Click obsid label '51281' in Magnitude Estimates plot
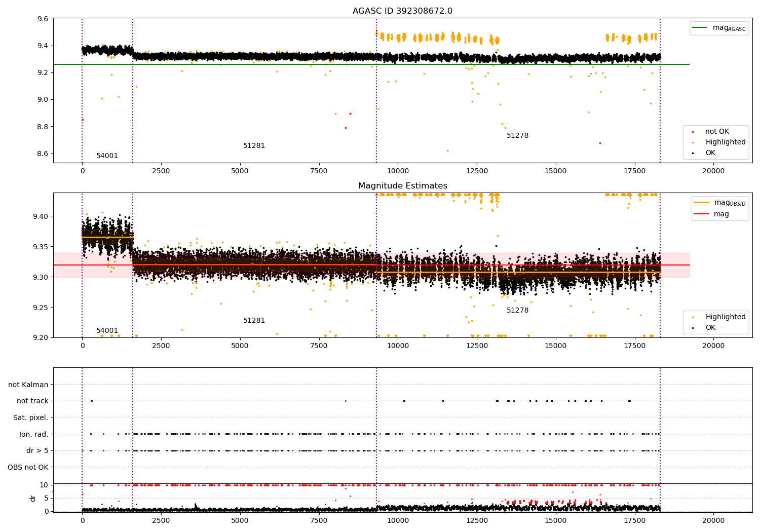 point(254,321)
